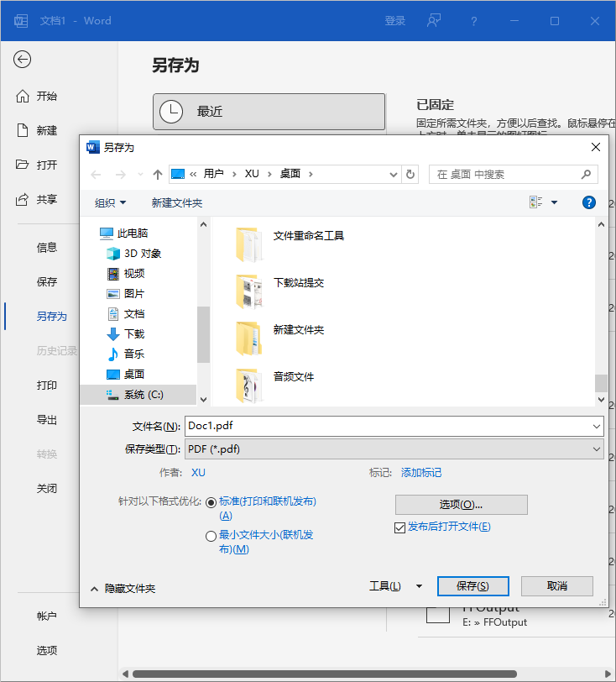The image size is (616, 682).
Task: Click the file list vertical scrollbar thumb
Action: (601, 383)
